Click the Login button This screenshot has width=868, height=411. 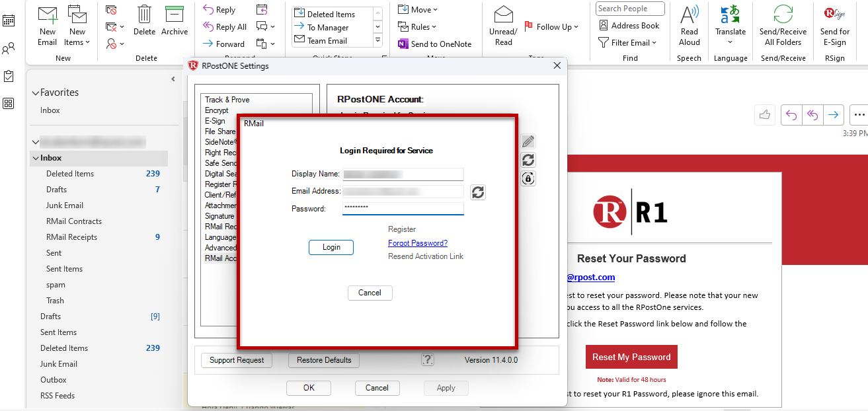(x=331, y=247)
